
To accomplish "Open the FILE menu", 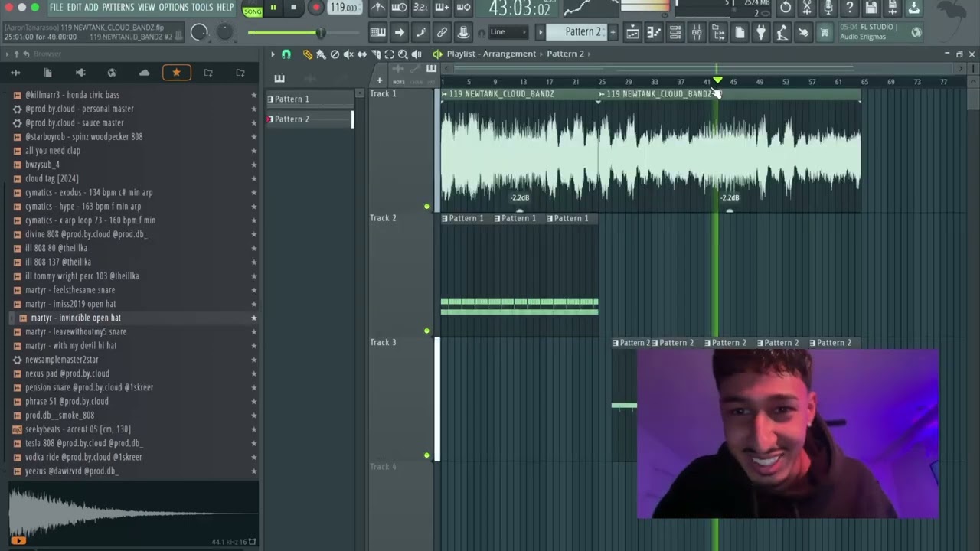I will [56, 8].
